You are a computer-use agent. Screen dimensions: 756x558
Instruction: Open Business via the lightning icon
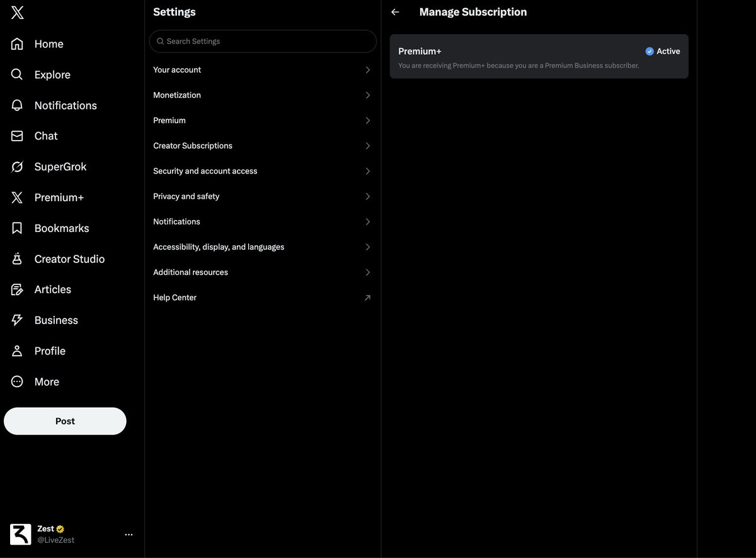tap(17, 320)
